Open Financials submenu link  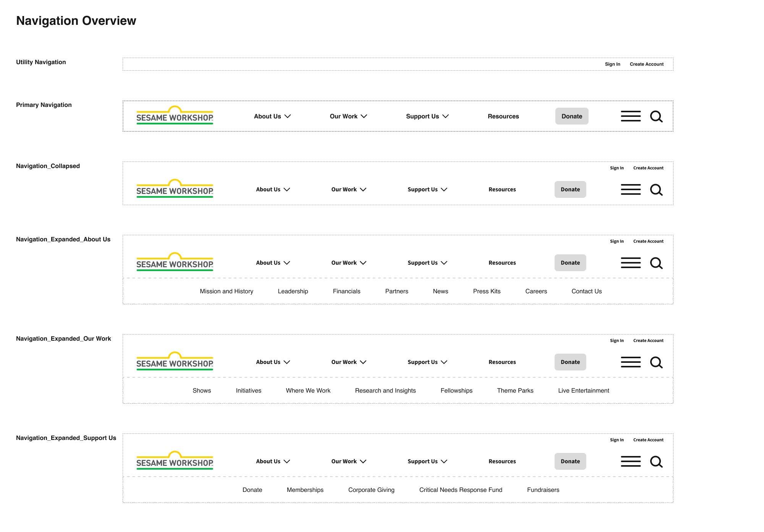pyautogui.click(x=346, y=291)
